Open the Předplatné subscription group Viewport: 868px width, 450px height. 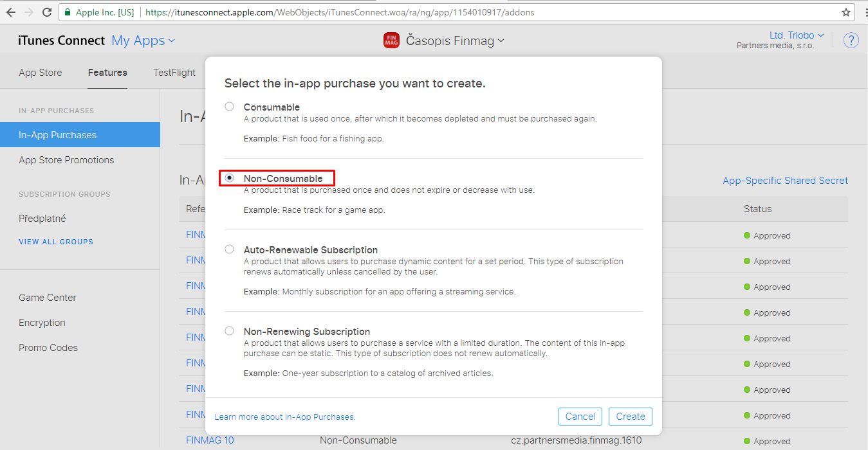pyautogui.click(x=42, y=219)
